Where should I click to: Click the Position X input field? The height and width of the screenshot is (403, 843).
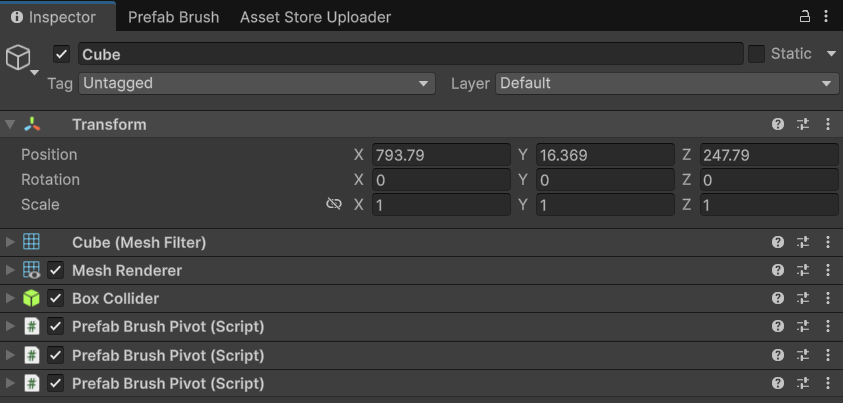440,155
